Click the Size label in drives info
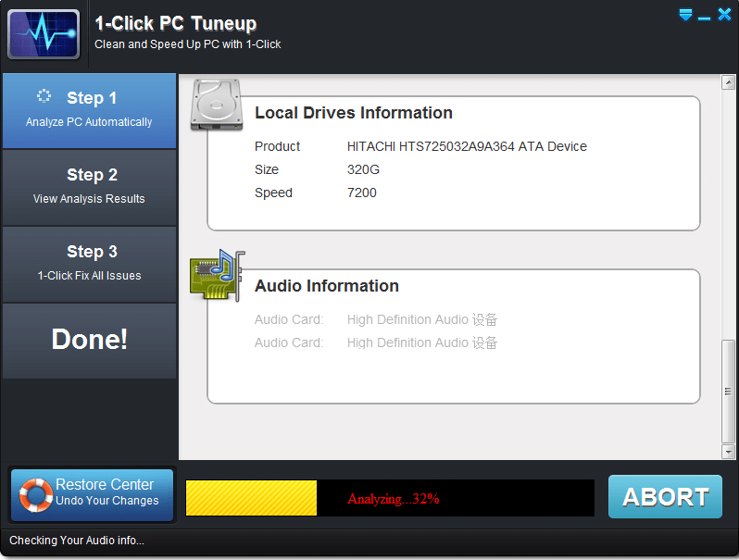The height and width of the screenshot is (560, 739). tap(267, 169)
